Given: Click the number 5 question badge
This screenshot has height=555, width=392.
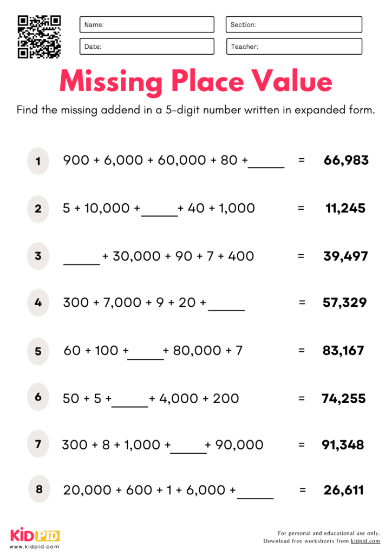Looking at the screenshot, I should [x=38, y=351].
